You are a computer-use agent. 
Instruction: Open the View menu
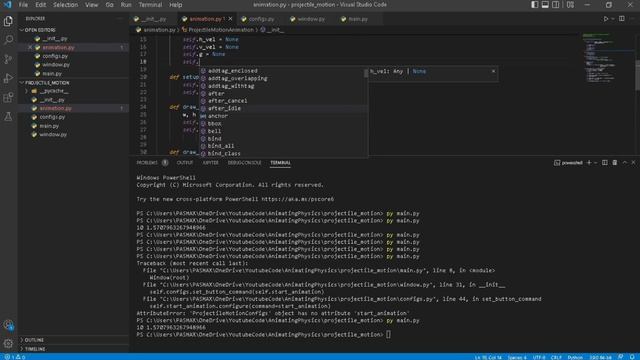pos(91,5)
